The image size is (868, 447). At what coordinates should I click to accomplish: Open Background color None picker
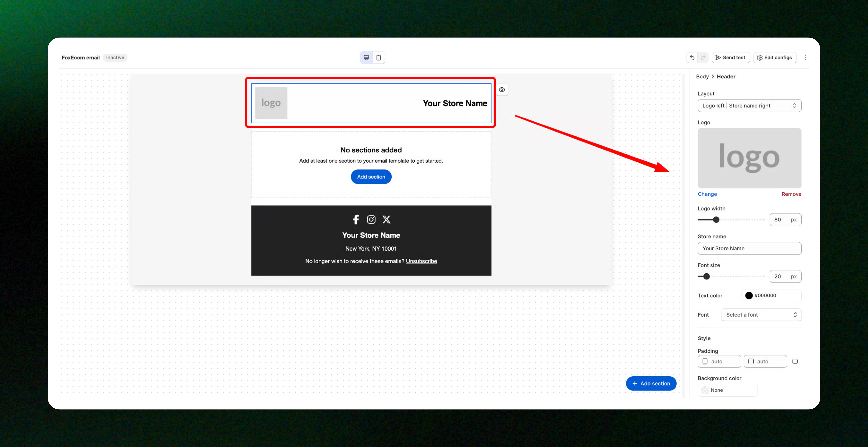click(727, 390)
